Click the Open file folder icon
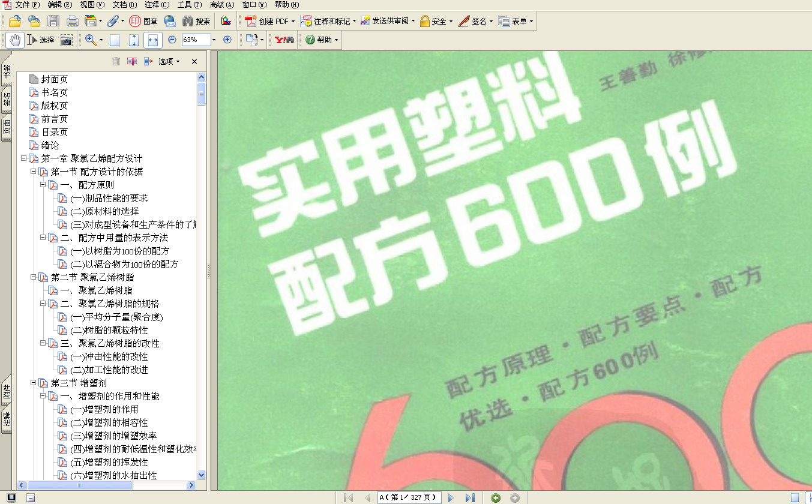812x504 pixels. tap(14, 21)
